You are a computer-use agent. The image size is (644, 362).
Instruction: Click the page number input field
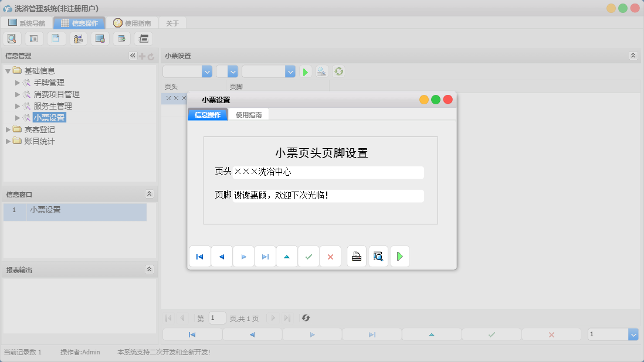point(216,317)
